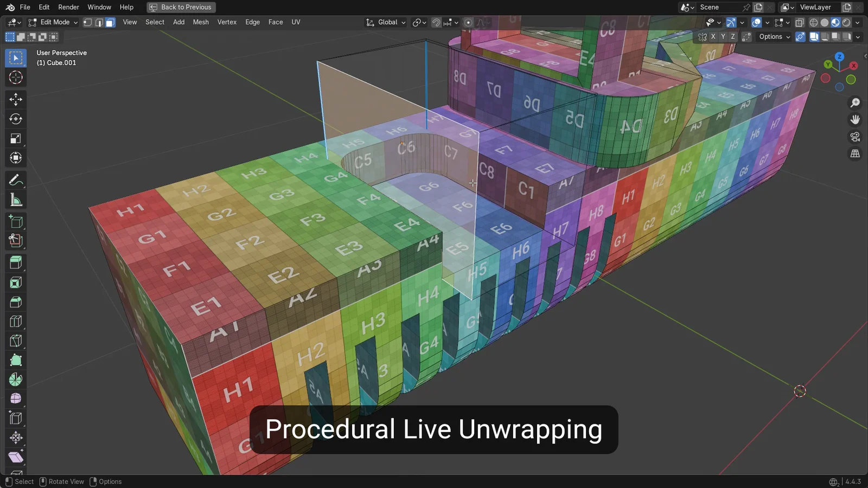
Task: Choose the Rotate tool
Action: point(15,119)
